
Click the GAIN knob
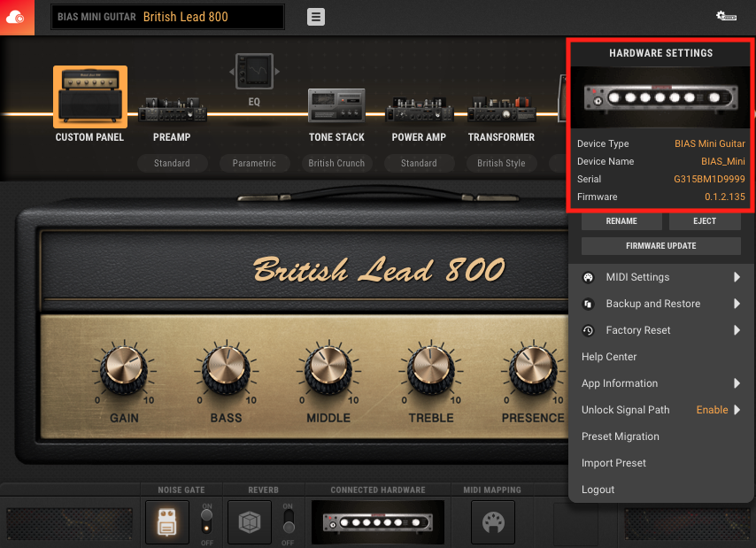point(124,370)
